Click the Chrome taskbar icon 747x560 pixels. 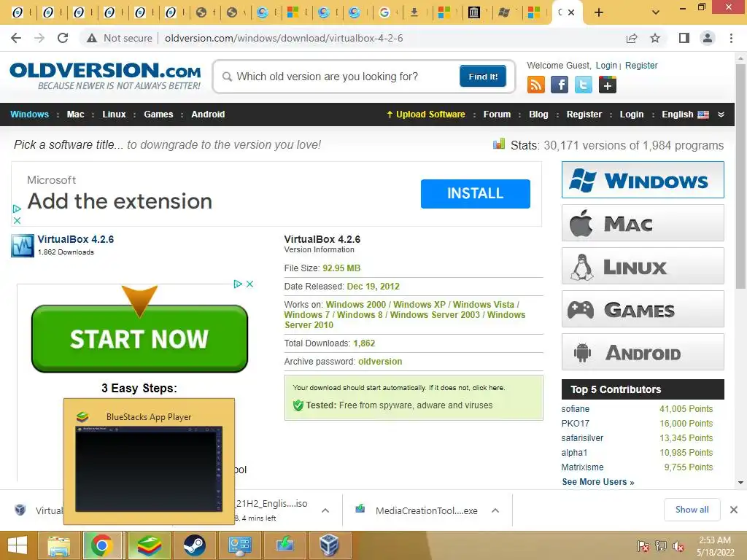(x=102, y=545)
